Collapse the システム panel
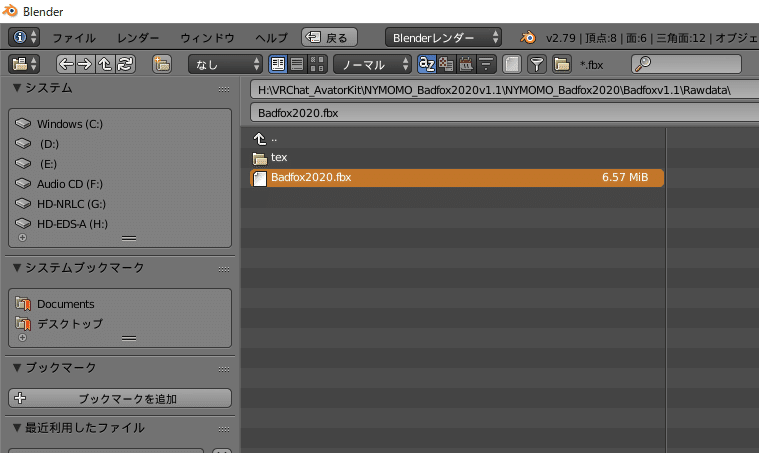 pos(17,88)
